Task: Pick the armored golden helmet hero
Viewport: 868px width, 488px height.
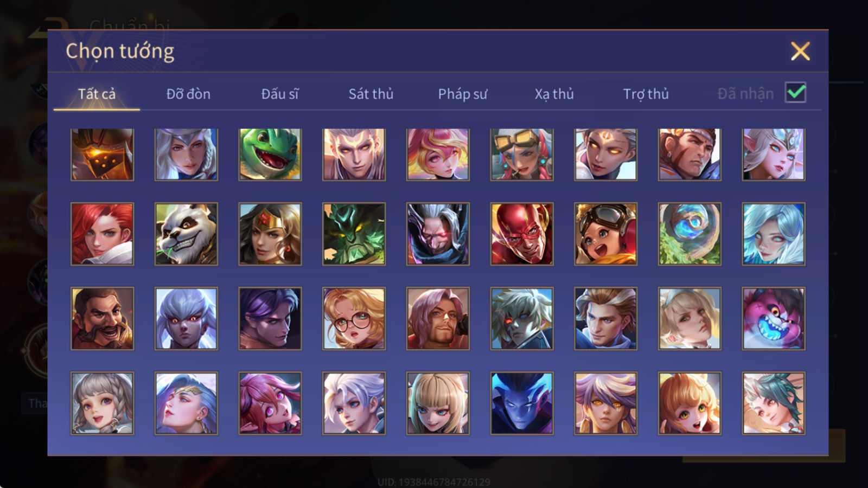Action: pos(102,155)
